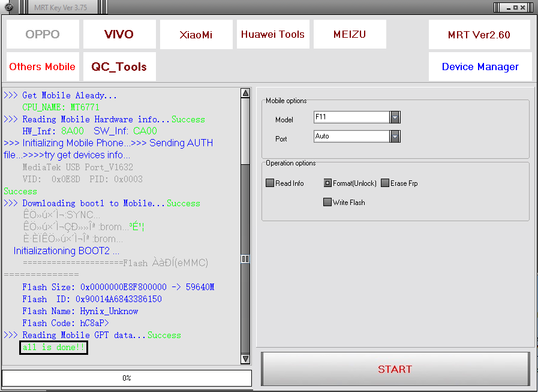Click the 0% progress bar
This screenshot has width=538, height=392.
pos(127,378)
